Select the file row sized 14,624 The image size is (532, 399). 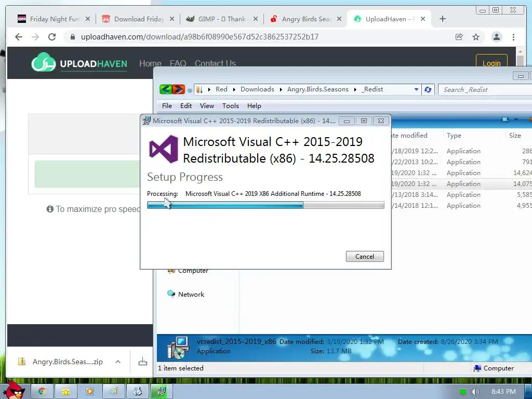[461, 173]
